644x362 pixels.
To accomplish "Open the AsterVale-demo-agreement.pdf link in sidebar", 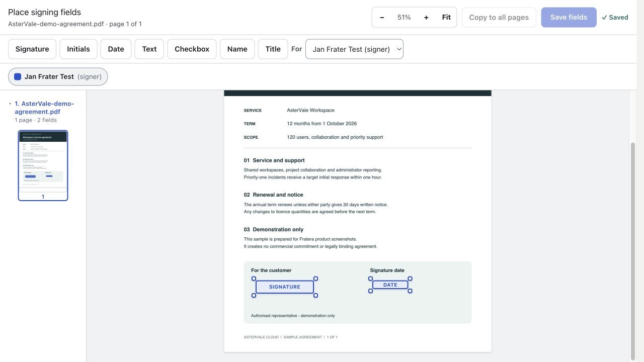I will coord(44,108).
